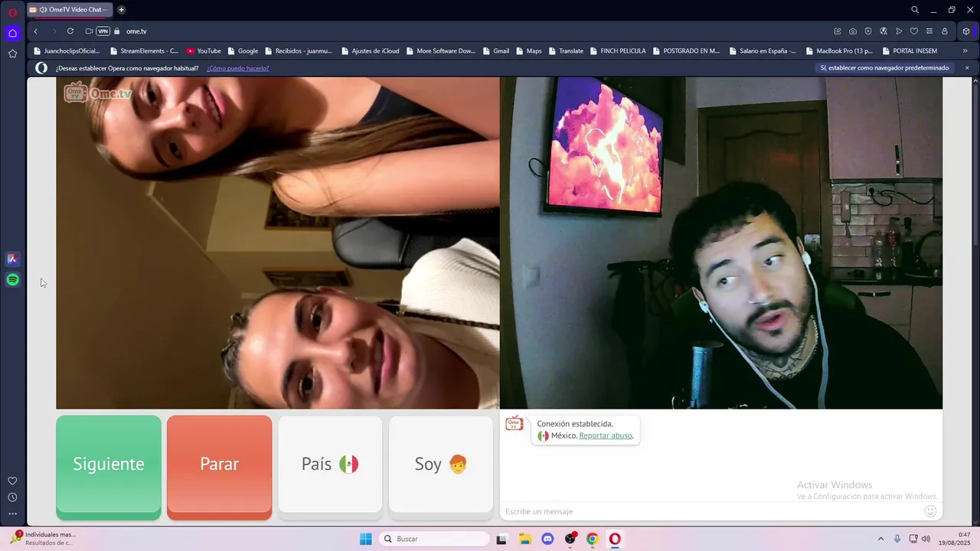980x551 pixels.
Task: Expand the system tray hidden icons chevron
Action: pos(880,539)
